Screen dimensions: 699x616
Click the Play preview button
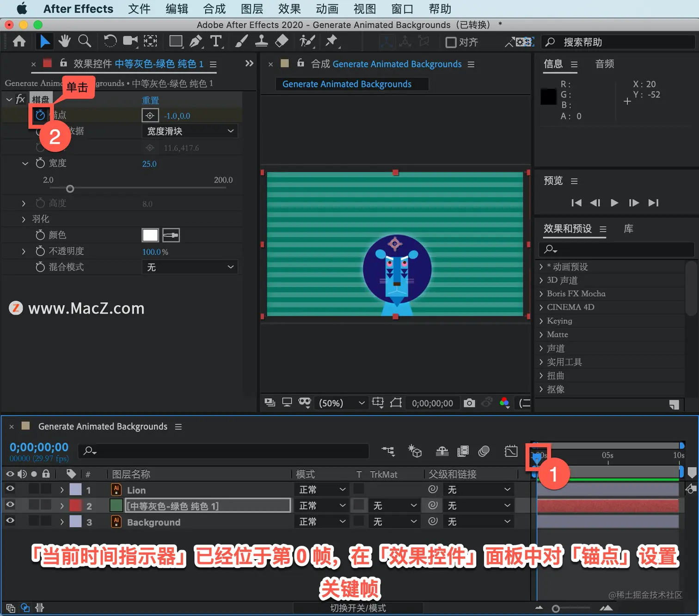(x=614, y=203)
